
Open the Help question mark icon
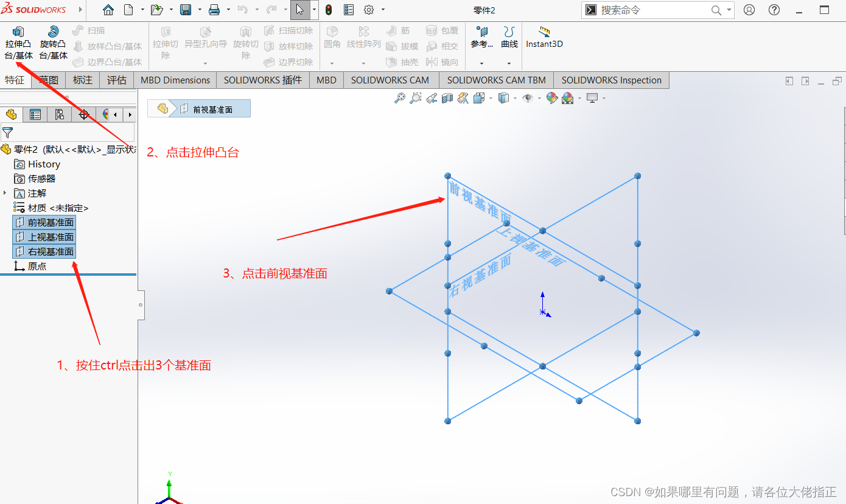[x=774, y=10]
